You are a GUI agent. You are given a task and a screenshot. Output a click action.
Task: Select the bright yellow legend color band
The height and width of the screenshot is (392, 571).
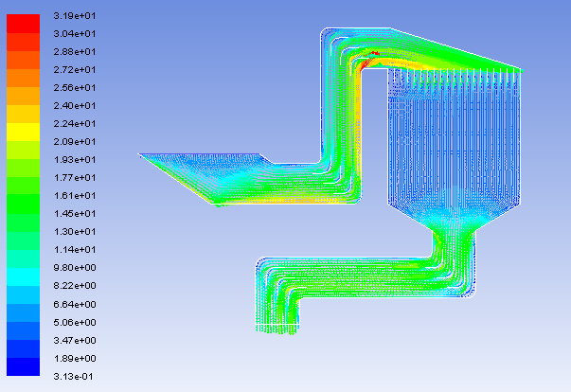[25, 133]
